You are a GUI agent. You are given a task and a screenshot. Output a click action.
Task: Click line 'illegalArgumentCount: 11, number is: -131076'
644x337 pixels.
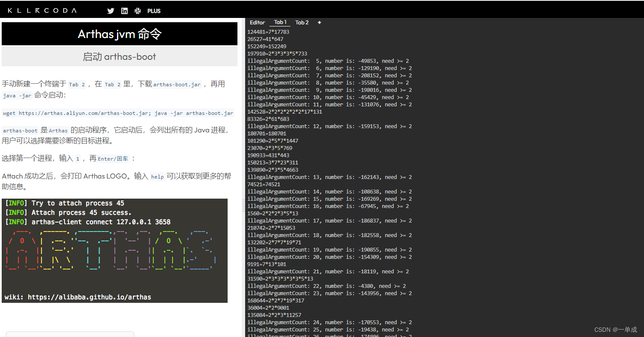coord(330,105)
